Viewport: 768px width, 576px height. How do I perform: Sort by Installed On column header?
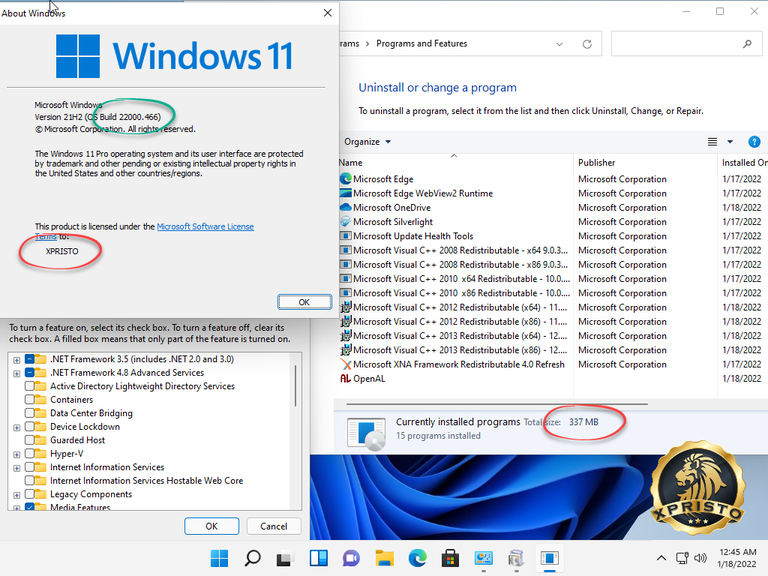(x=744, y=162)
